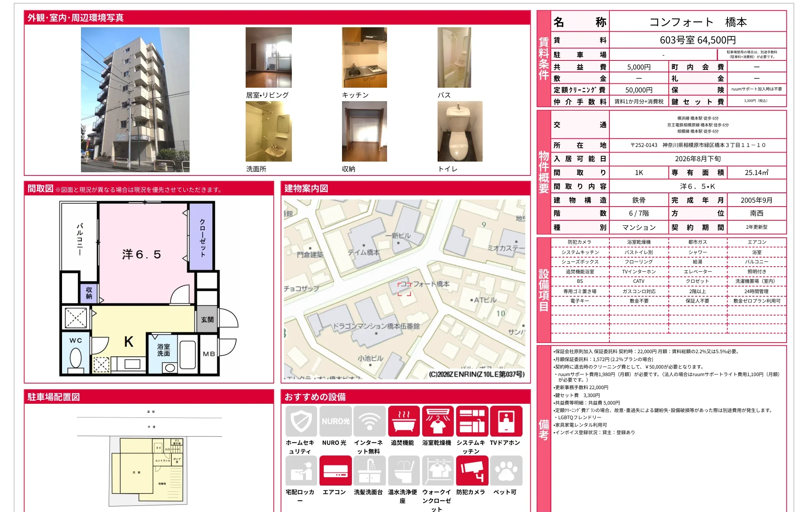Click the おすすめの設備 section header
Screen dimensions: 812x512
406,397
